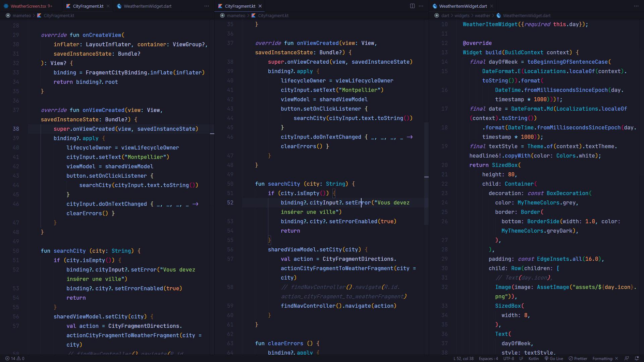Click line number 38 in left editor

16,129
